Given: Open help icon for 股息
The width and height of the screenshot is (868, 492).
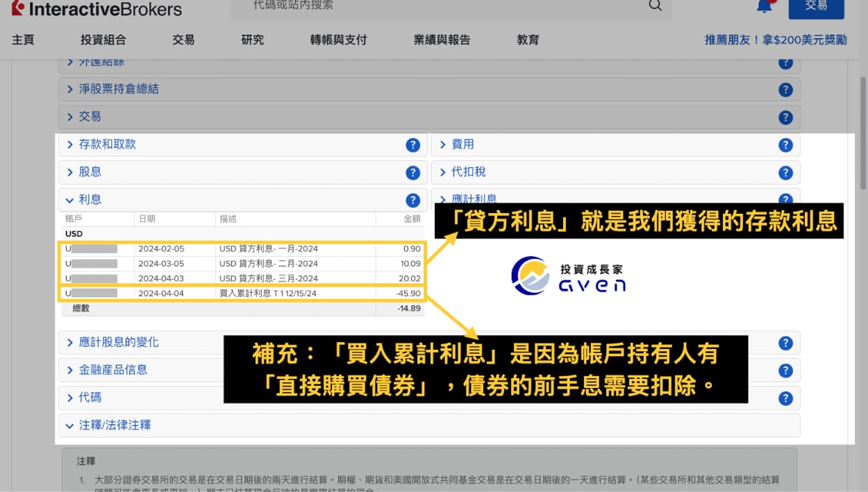Looking at the screenshot, I should [412, 173].
